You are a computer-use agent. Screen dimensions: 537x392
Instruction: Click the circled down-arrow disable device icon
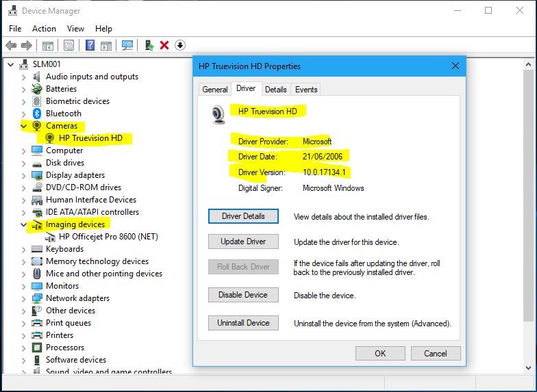180,45
